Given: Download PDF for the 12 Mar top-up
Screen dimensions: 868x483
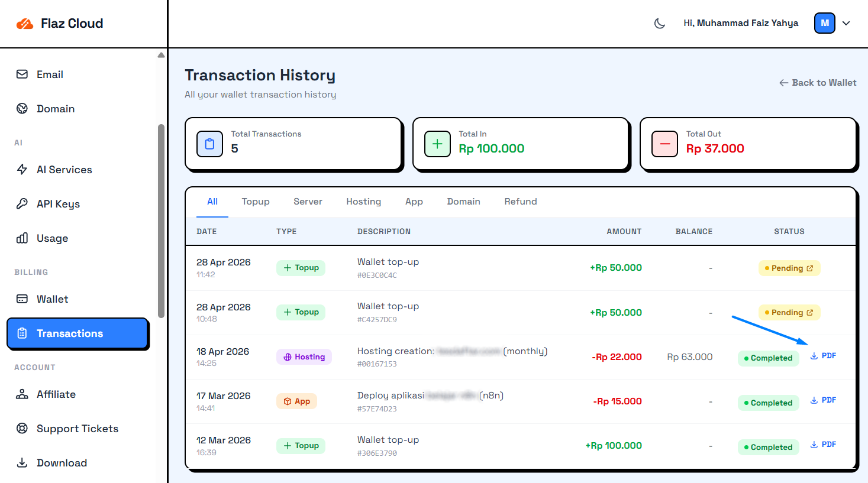Looking at the screenshot, I should pyautogui.click(x=823, y=445).
